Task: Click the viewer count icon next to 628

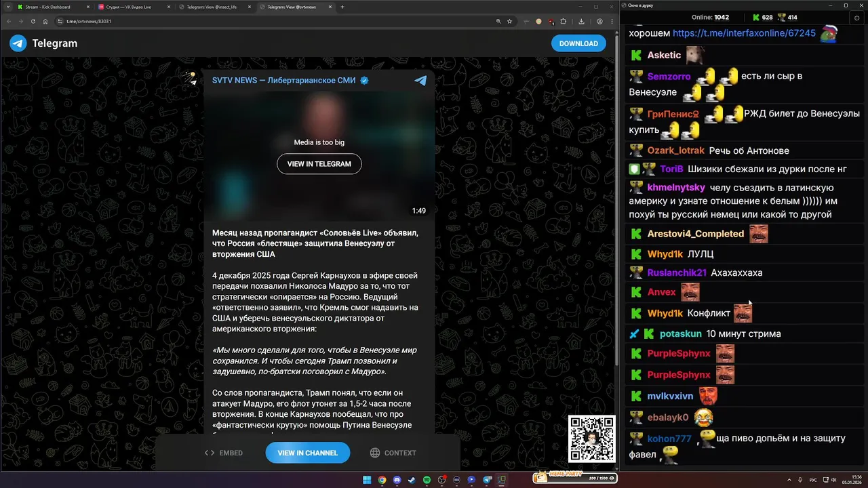Action: point(756,17)
